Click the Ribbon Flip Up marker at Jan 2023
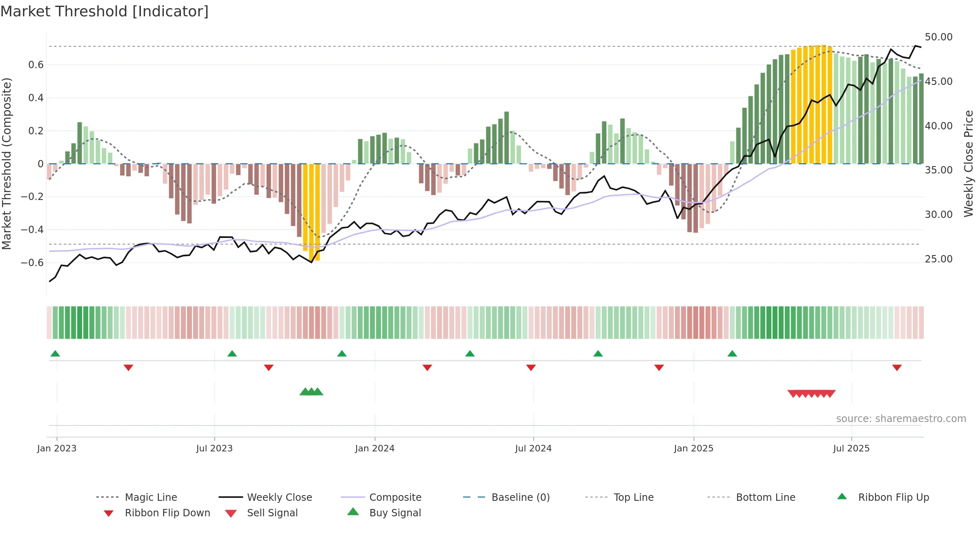This screenshot has height=551, width=980. (x=55, y=353)
